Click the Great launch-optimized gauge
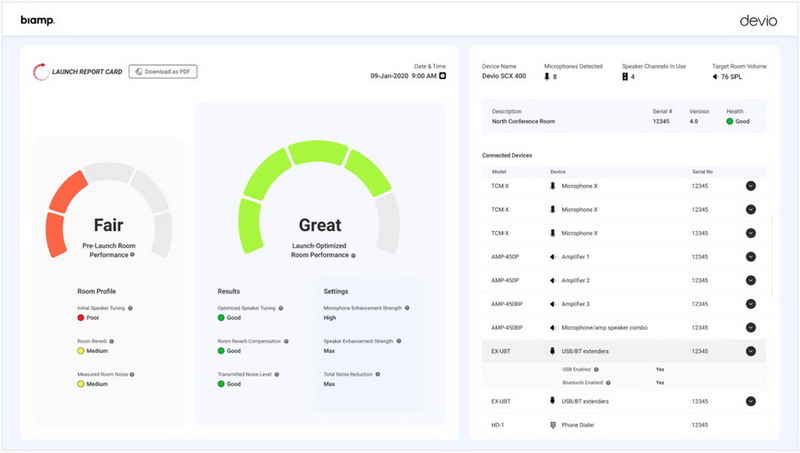This screenshot has width=800, height=453. pos(319,197)
